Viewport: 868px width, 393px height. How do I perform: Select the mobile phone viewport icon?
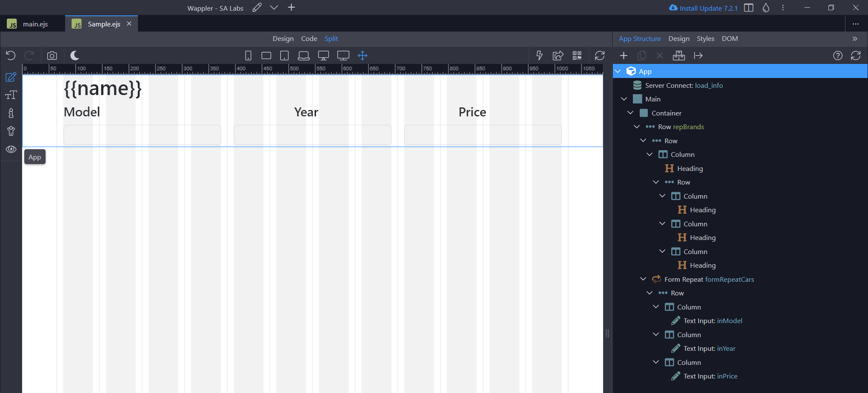(248, 56)
